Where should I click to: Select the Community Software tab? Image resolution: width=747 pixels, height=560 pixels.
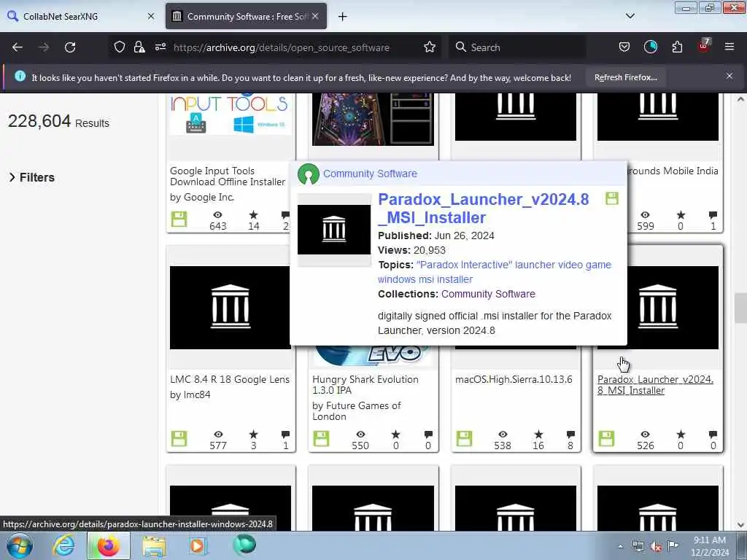click(x=246, y=16)
